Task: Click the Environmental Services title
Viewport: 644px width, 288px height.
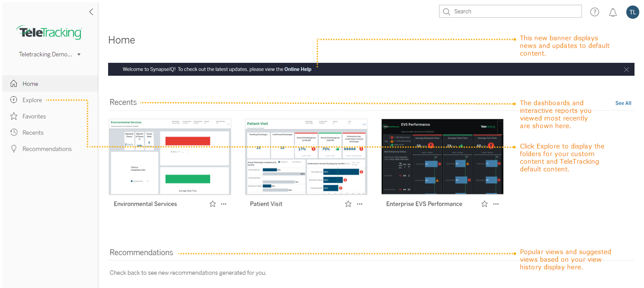Action: point(145,204)
